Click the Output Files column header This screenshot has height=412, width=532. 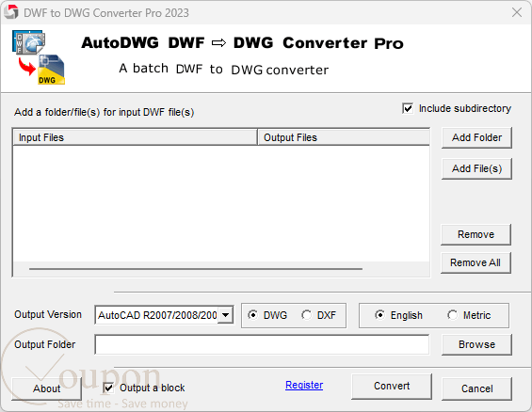coord(344,137)
